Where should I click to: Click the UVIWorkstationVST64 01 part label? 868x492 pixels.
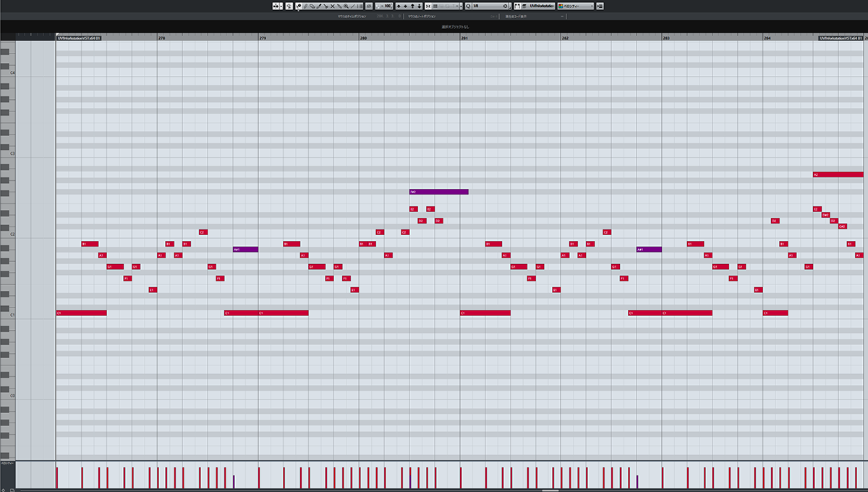click(78, 38)
